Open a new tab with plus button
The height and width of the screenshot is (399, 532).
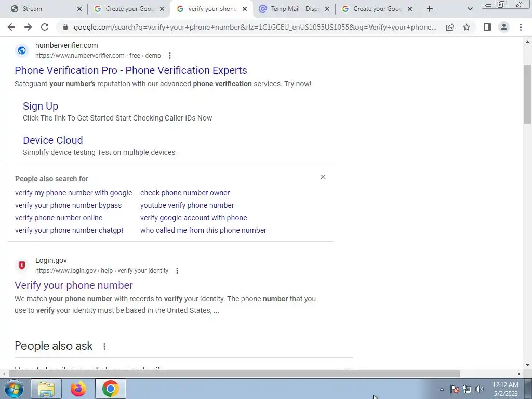430,9
